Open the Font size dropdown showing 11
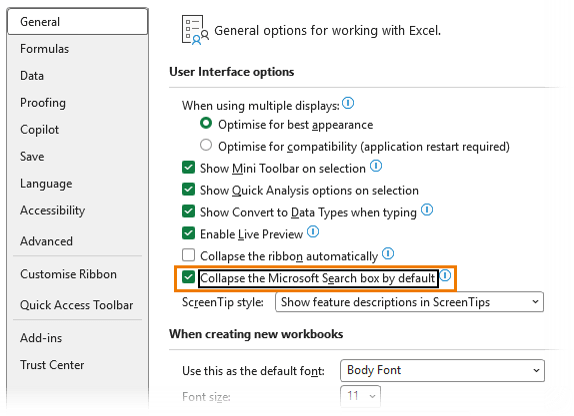This screenshot has height=416, width=574. point(360,396)
